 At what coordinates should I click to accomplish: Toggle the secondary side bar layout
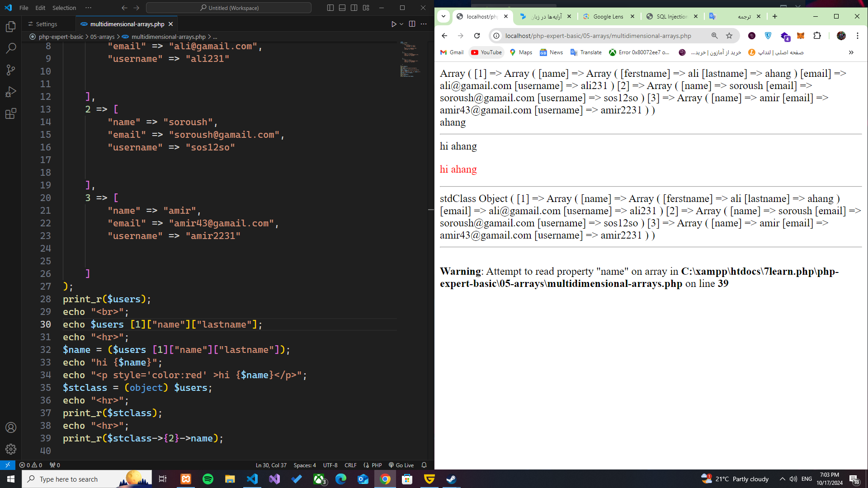pyautogui.click(x=354, y=8)
